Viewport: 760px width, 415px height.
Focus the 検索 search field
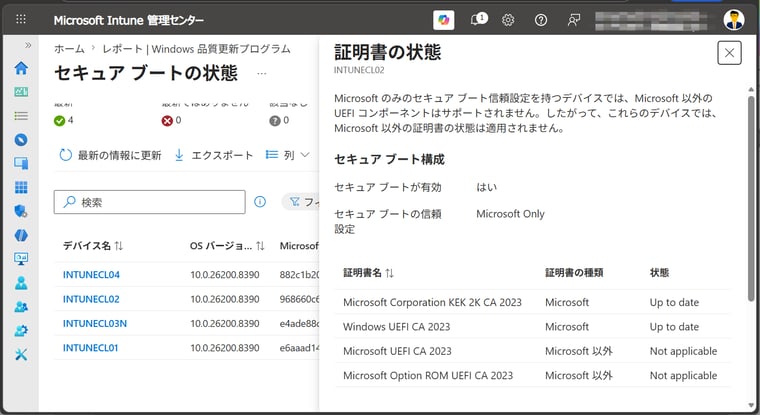(149, 202)
